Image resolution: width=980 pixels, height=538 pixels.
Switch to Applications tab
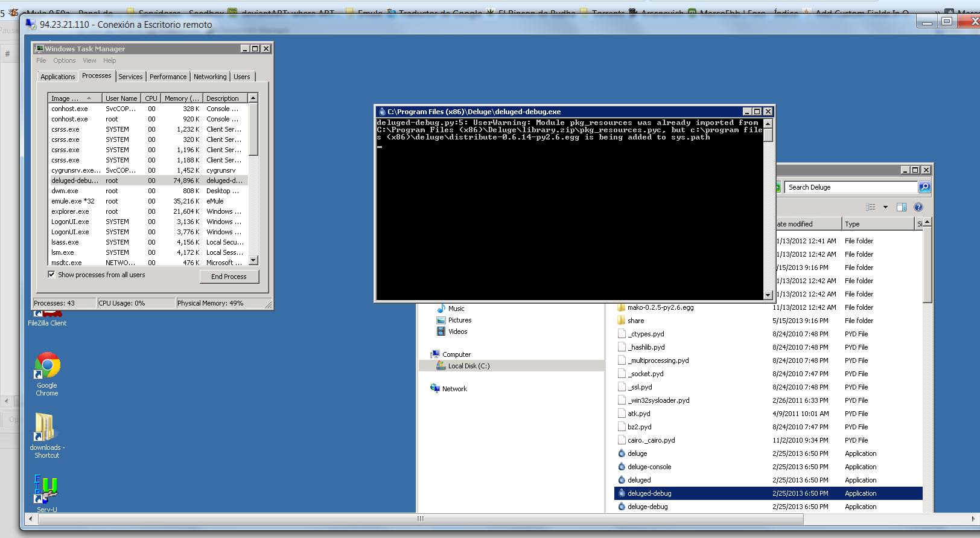coord(58,77)
